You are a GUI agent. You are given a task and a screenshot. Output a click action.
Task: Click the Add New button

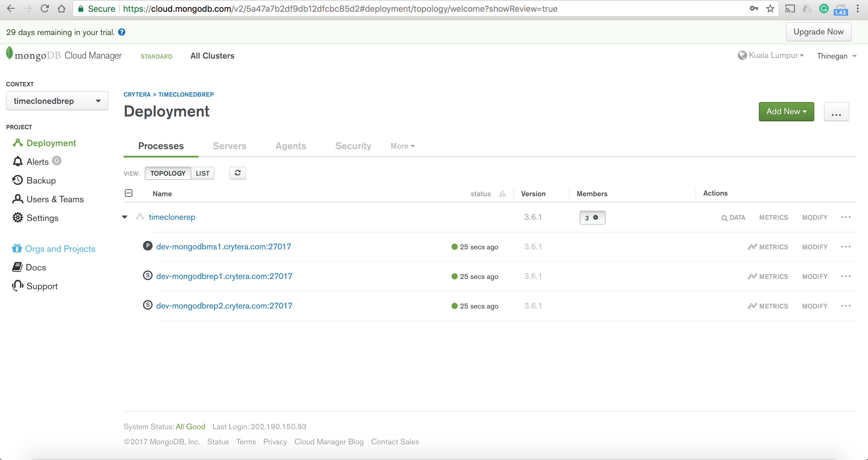787,111
